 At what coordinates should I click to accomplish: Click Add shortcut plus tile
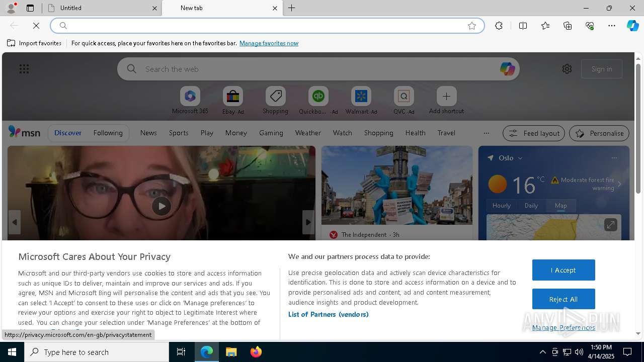[446, 101]
